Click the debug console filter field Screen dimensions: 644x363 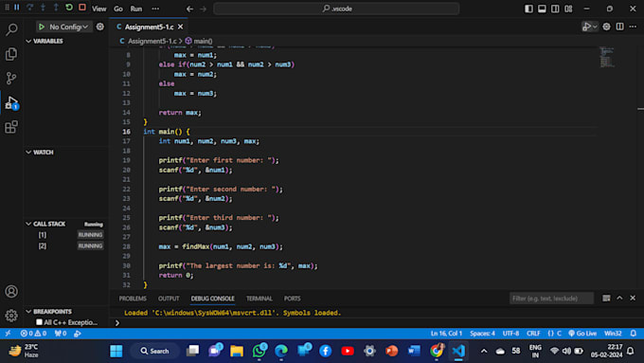551,298
